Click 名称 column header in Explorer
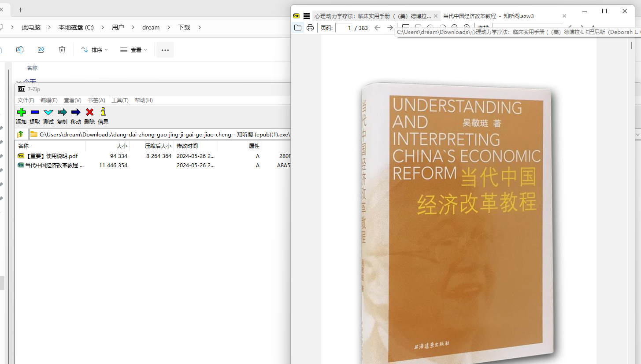 coord(32,68)
